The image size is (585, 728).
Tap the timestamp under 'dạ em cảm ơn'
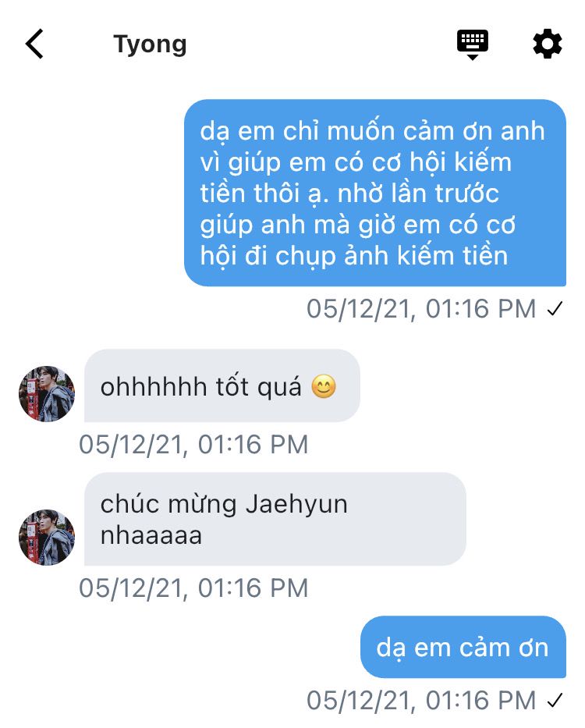tap(421, 700)
